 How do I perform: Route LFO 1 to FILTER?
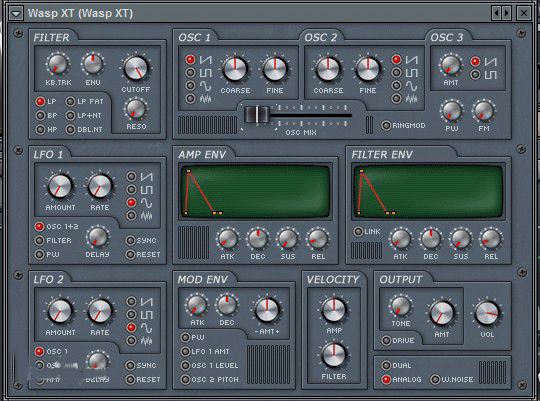coord(40,240)
